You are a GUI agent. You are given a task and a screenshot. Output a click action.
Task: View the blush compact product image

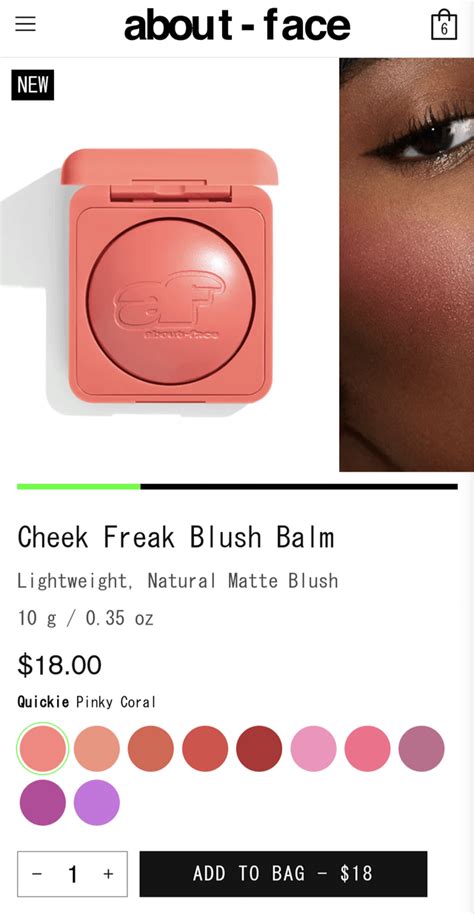point(167,265)
